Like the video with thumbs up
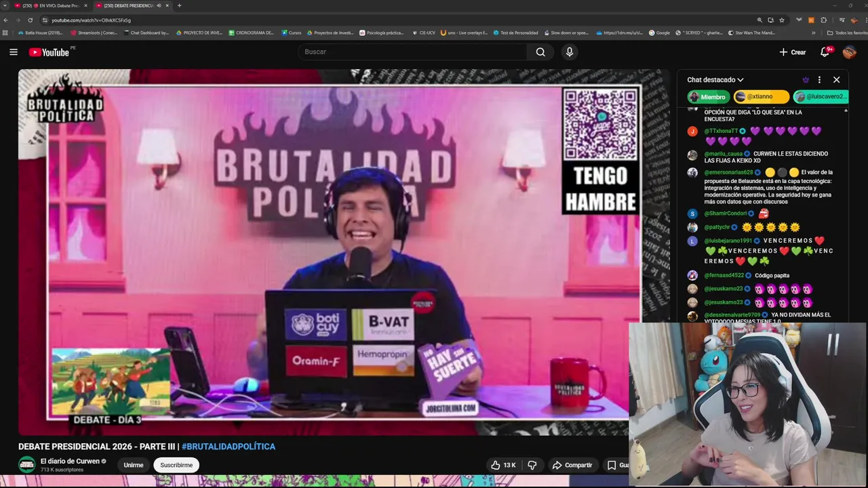868x488 pixels. [504, 465]
